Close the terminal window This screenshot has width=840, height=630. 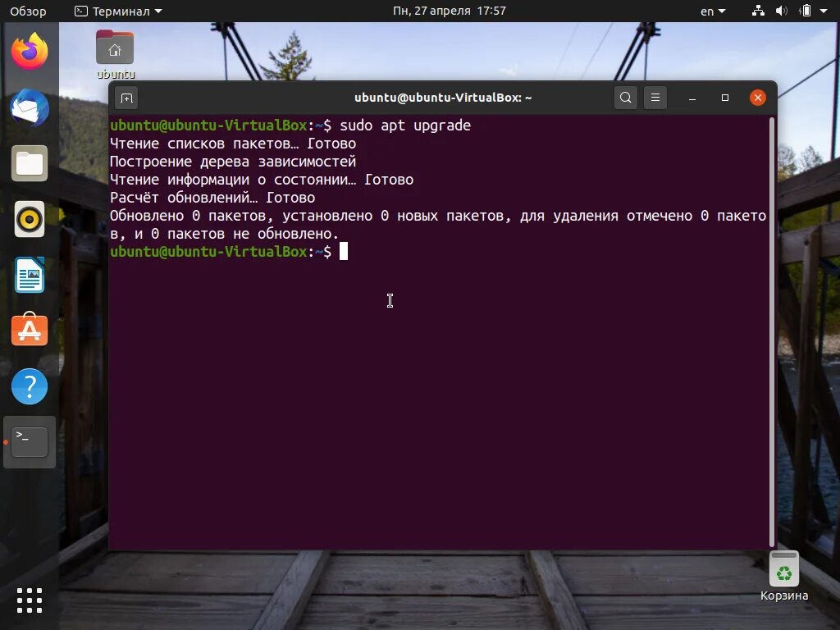[757, 98]
